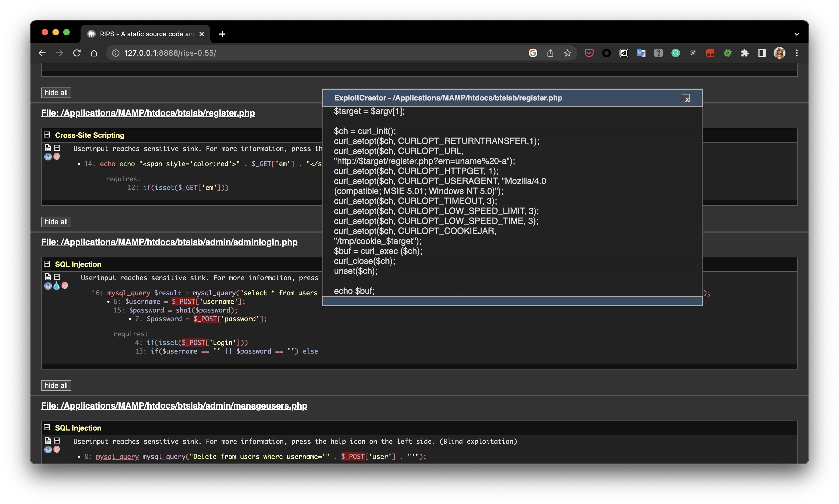Click red exploit target icon in adminlogin SQL Injection
839x504 pixels.
(x=65, y=286)
